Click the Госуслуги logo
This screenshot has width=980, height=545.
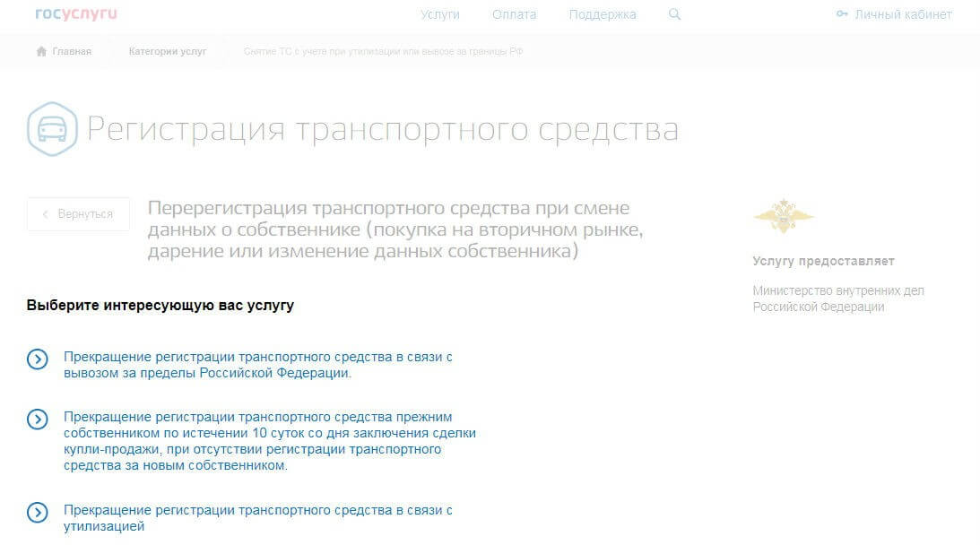coord(76,14)
